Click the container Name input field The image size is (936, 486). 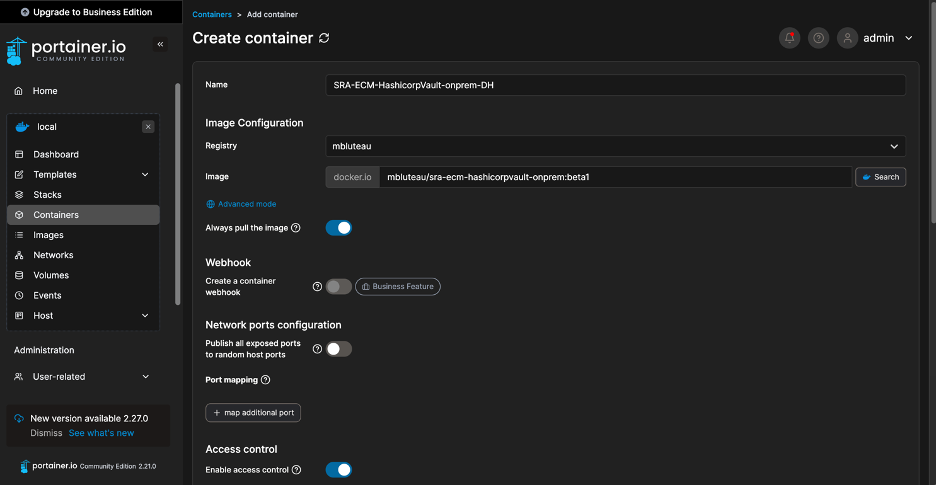point(615,85)
